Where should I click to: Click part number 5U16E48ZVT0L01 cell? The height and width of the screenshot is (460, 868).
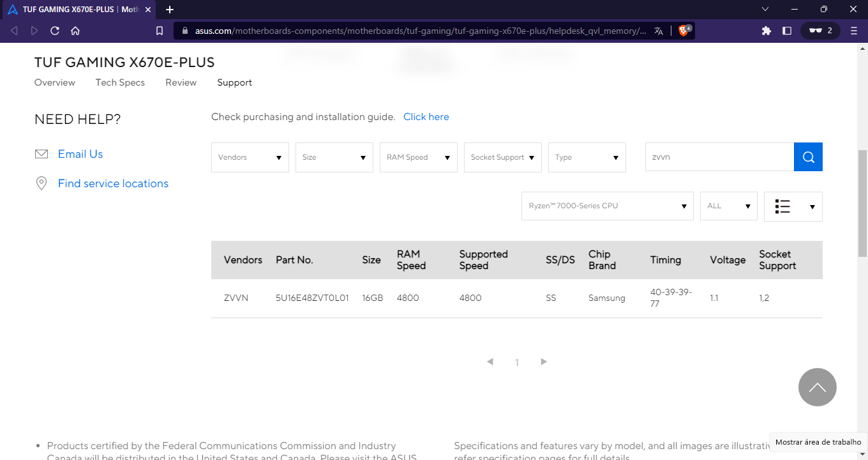coord(312,298)
